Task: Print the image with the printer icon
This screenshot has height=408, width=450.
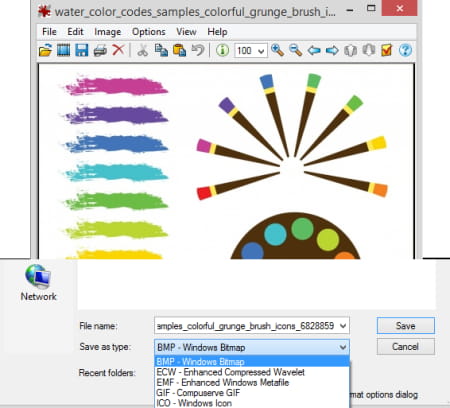Action: point(100,51)
